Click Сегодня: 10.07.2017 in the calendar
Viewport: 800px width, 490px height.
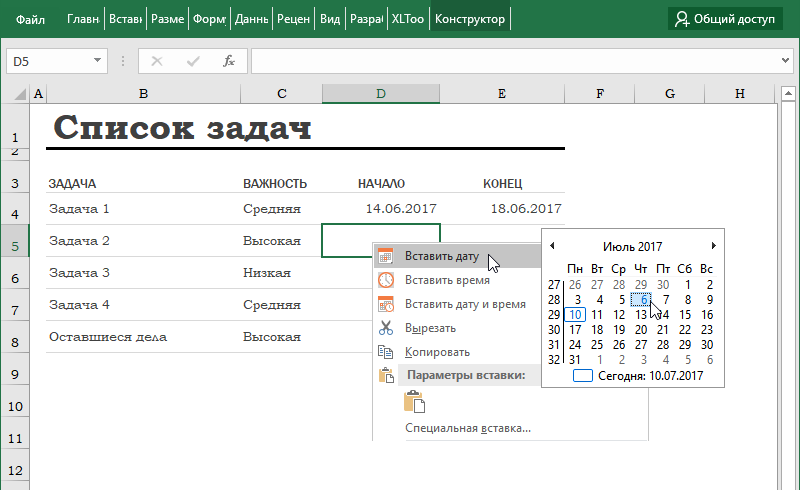coord(639,376)
